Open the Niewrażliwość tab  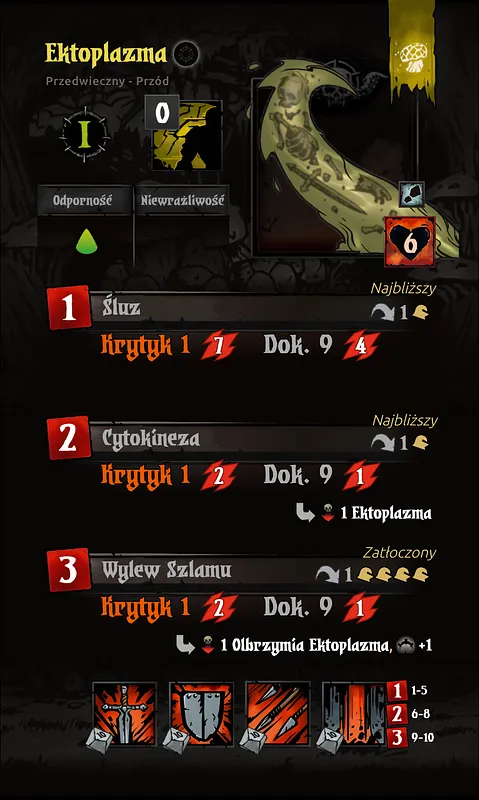[x=182, y=201]
